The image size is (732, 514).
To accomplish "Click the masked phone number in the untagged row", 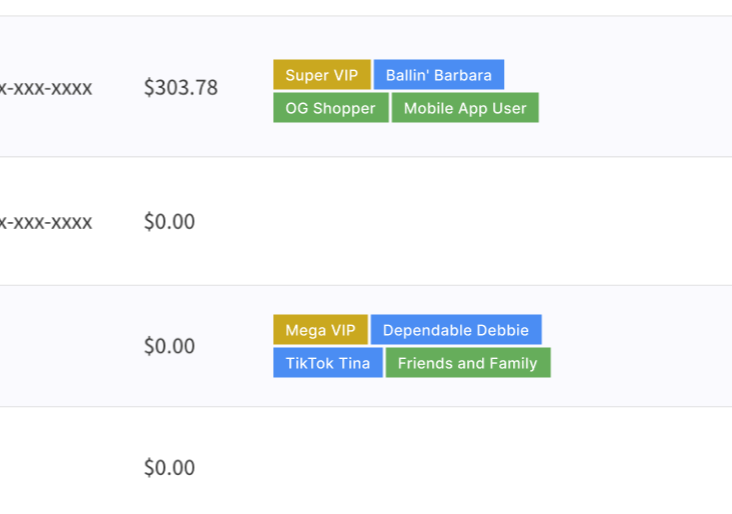I will pos(47,221).
